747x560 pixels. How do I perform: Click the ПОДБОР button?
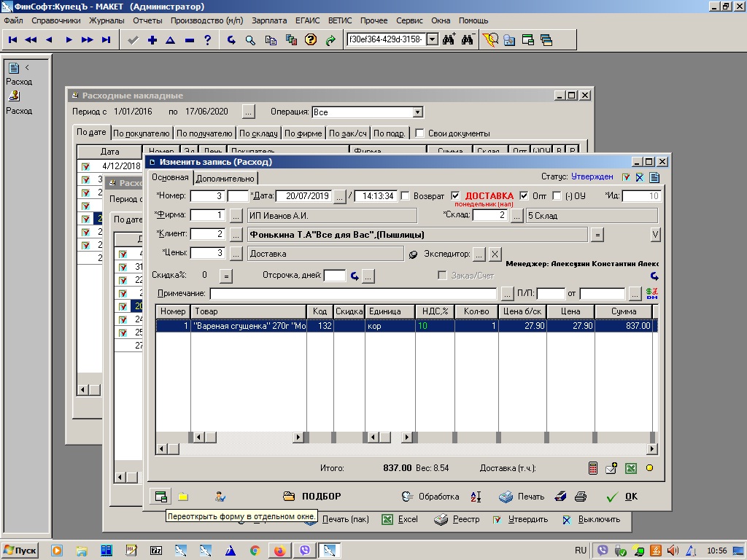[312, 497]
